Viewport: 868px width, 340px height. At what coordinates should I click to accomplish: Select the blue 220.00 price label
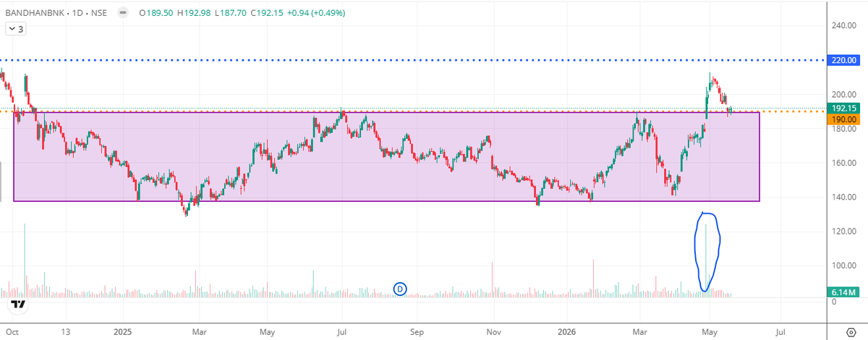[x=845, y=59]
